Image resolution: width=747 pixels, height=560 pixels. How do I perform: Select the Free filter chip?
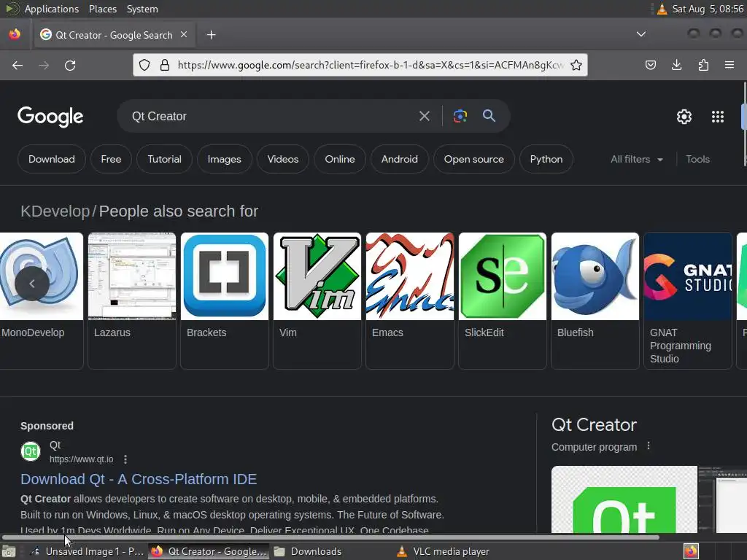(x=111, y=159)
